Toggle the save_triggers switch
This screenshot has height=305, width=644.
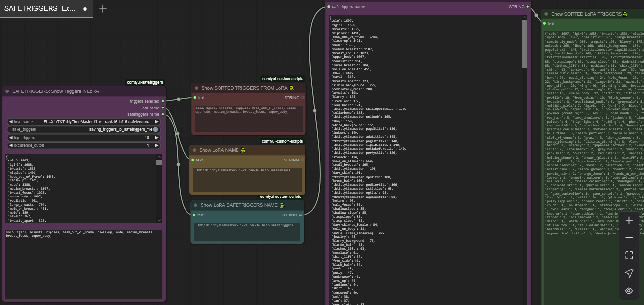[x=155, y=129]
